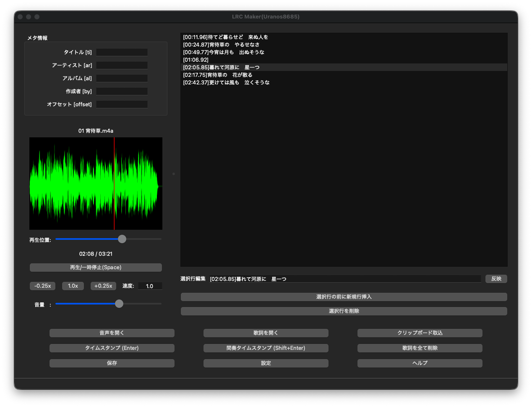The width and height of the screenshot is (532, 407).
Task: Click the ヘルプ help button
Action: (x=420, y=363)
